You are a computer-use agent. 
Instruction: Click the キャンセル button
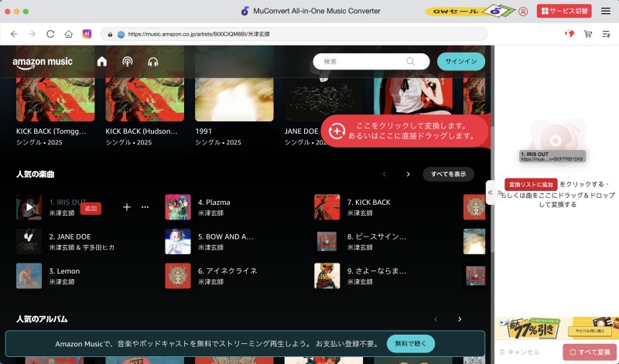pos(519,352)
